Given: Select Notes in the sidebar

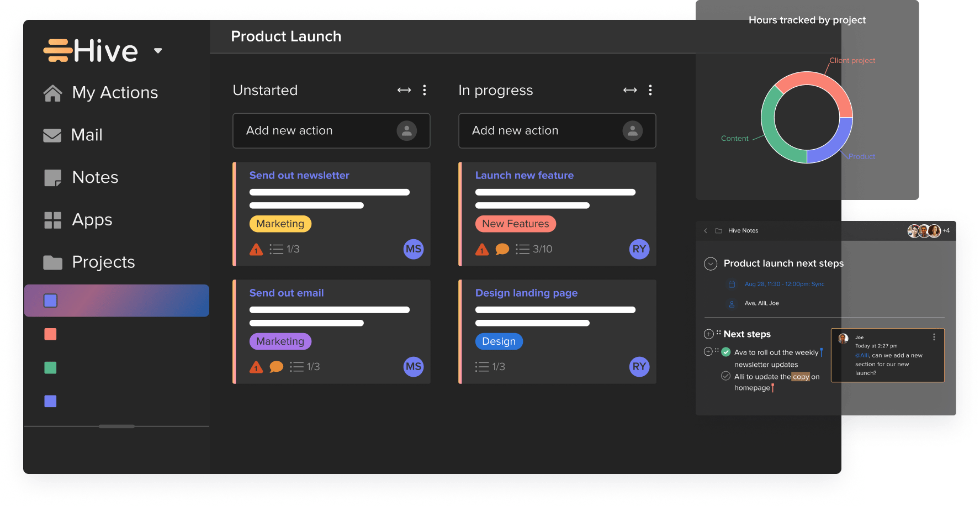Looking at the screenshot, I should 94,177.
